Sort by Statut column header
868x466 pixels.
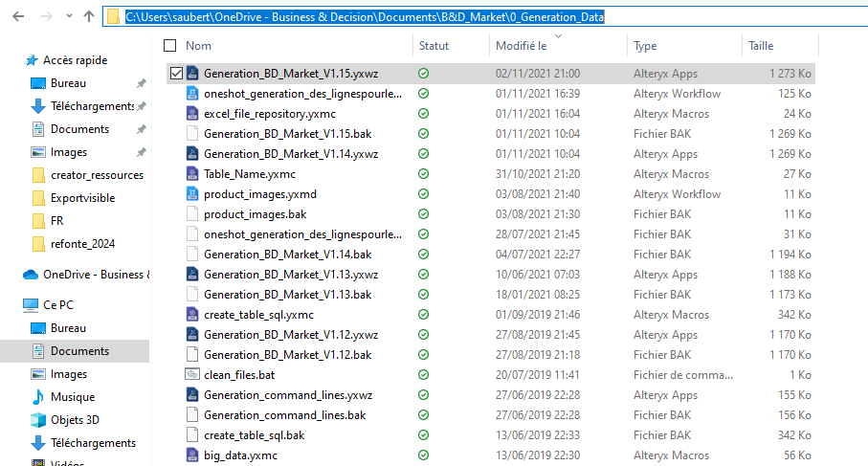pos(434,46)
